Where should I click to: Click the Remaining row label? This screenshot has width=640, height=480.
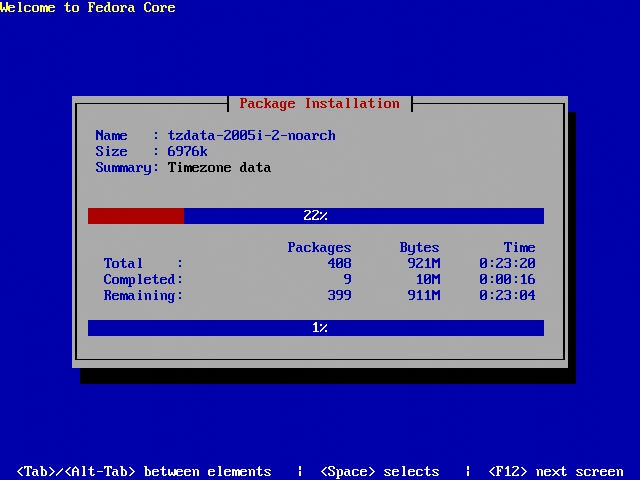[x=142, y=295]
